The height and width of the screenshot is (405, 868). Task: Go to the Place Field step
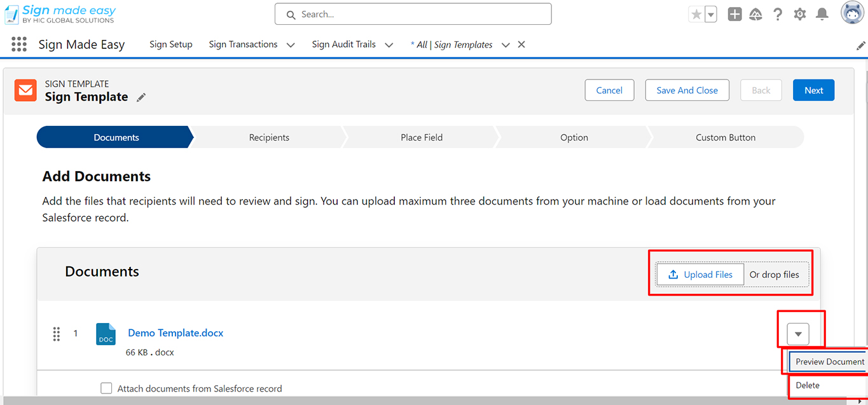[422, 137]
